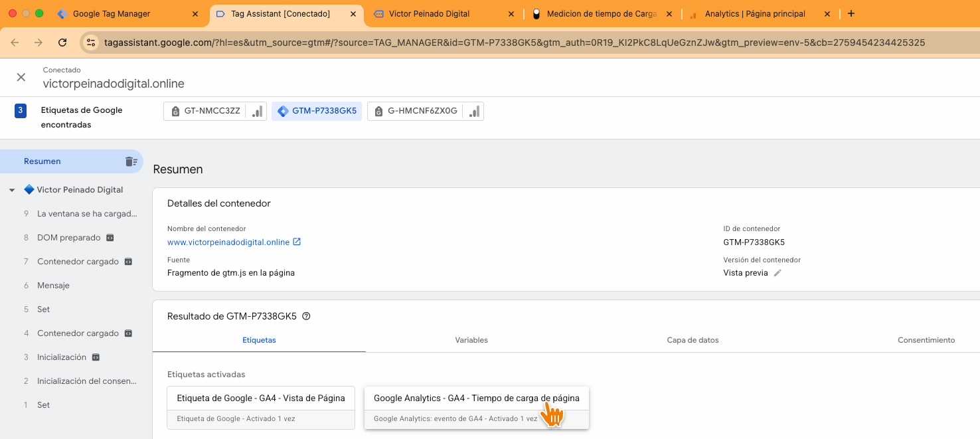Click help icon beside Resultado de GTM-P7338GK5
The image size is (980, 439).
[306, 316]
